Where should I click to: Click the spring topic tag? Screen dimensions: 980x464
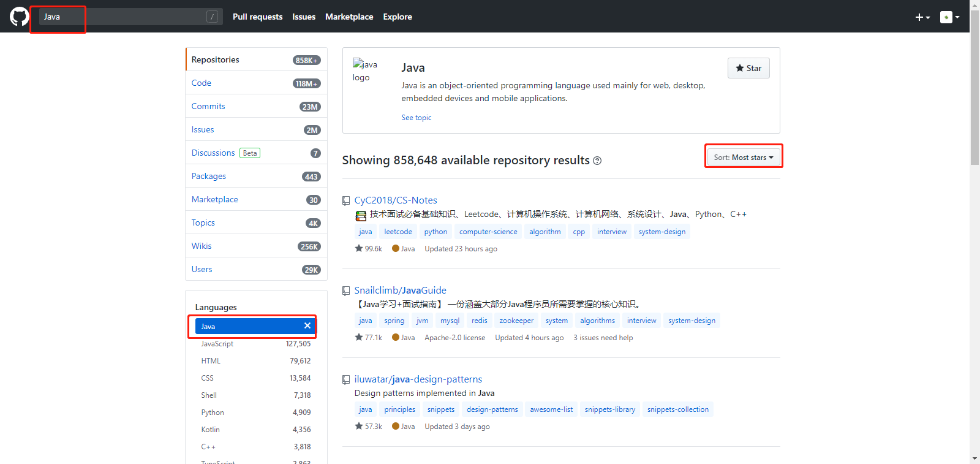394,321
